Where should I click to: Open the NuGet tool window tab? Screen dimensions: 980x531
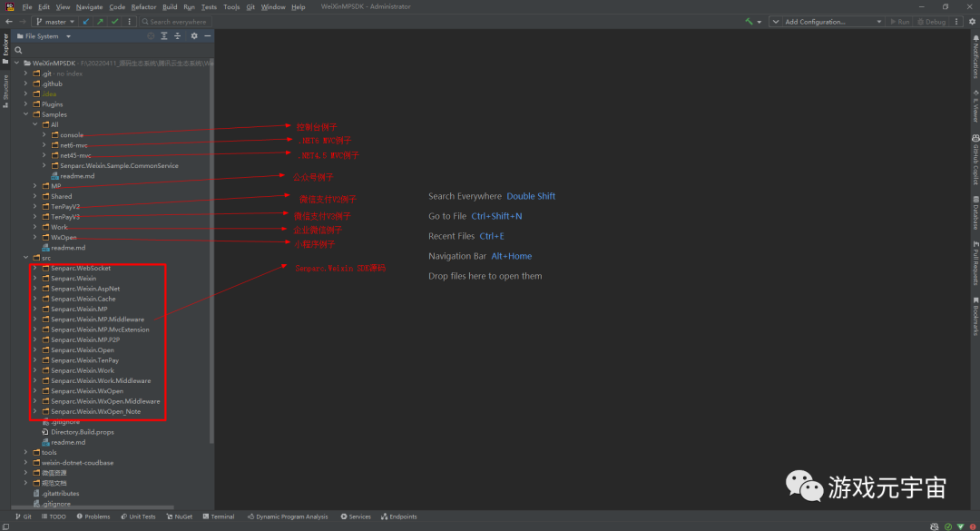click(180, 516)
